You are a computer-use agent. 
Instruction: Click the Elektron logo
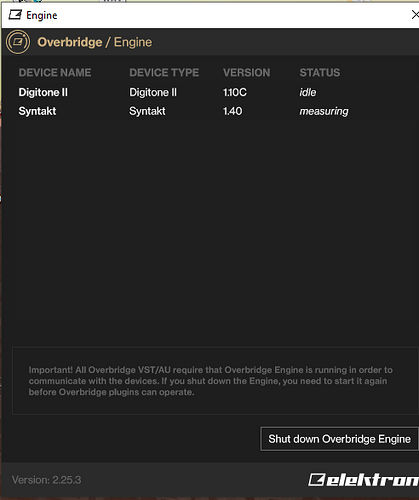click(x=363, y=480)
